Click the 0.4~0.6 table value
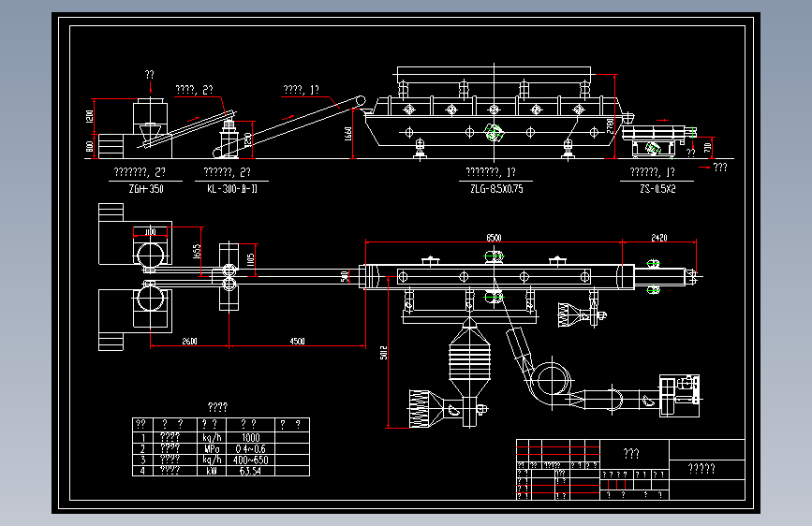812x526 pixels. click(251, 449)
